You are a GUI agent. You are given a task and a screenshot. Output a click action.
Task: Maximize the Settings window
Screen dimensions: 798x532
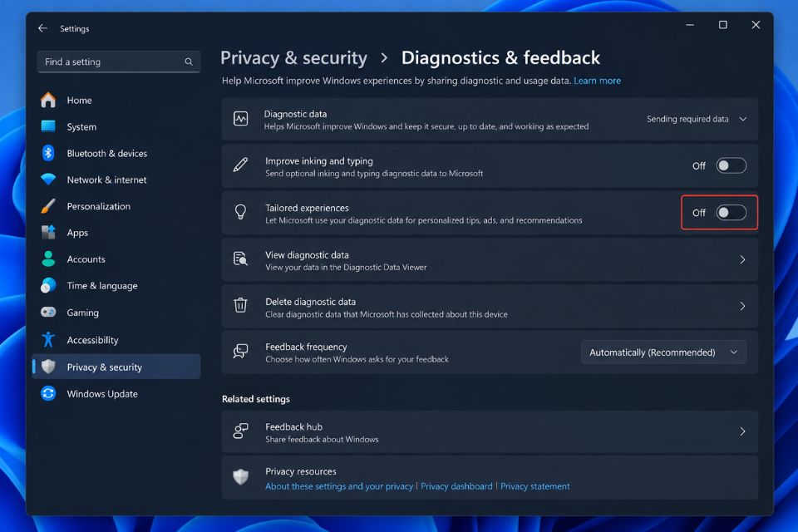[x=722, y=25]
